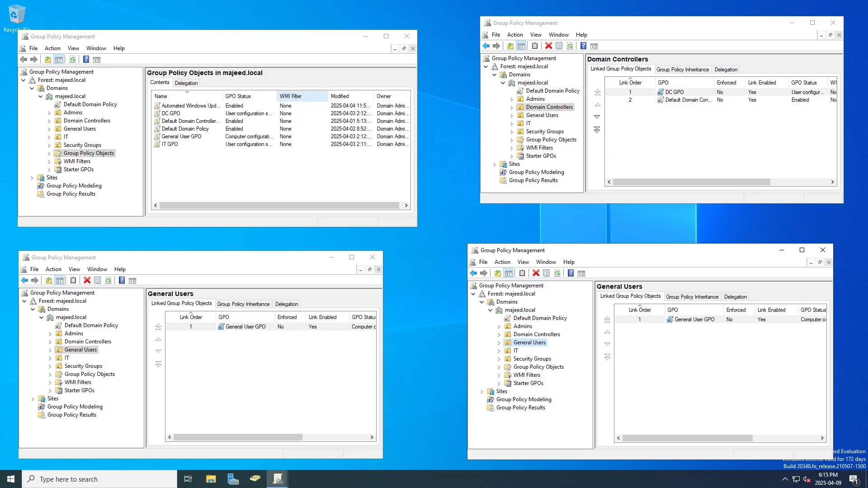Move link down one in Domain Controllers window
The height and width of the screenshot is (488, 868).
[597, 117]
